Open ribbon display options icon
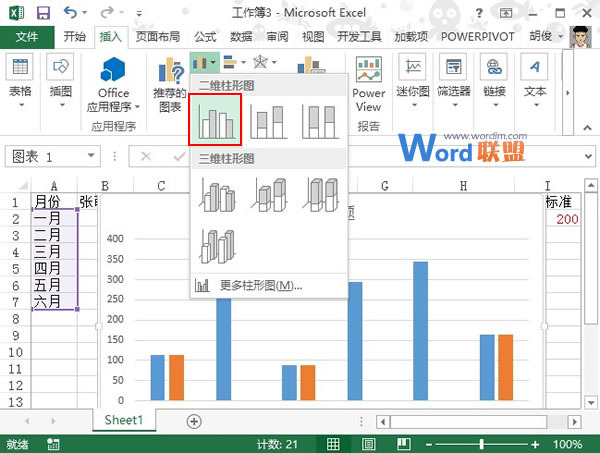The image size is (600, 453). click(x=506, y=13)
